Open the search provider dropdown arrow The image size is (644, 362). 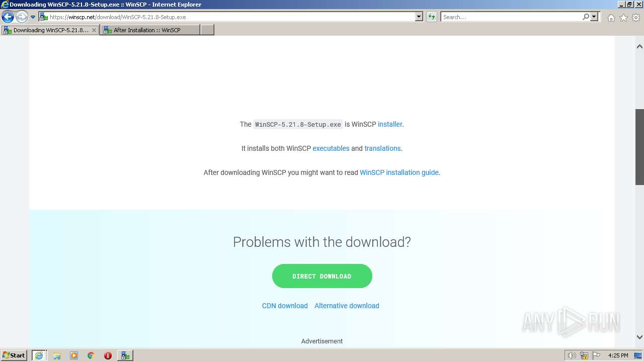594,17
